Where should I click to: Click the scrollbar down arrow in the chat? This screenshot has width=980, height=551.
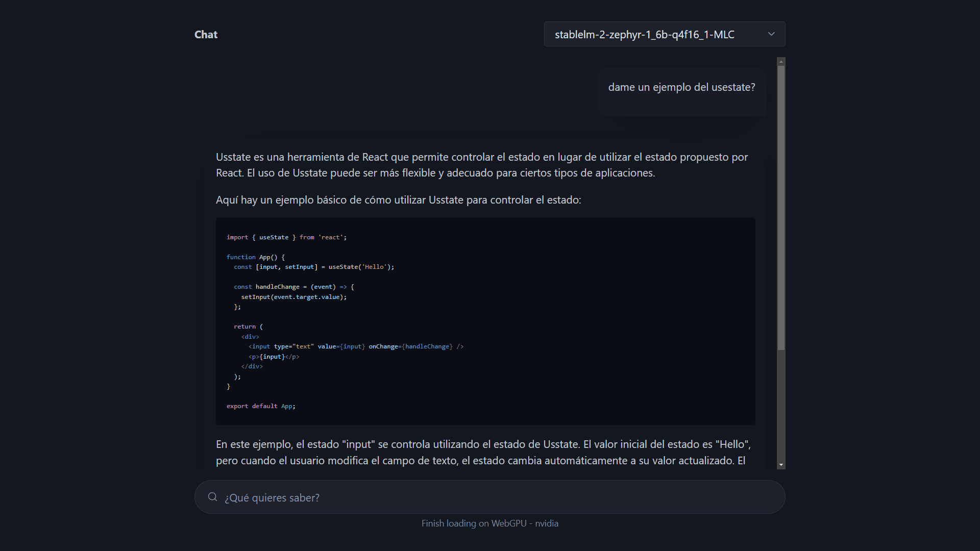[x=781, y=465]
